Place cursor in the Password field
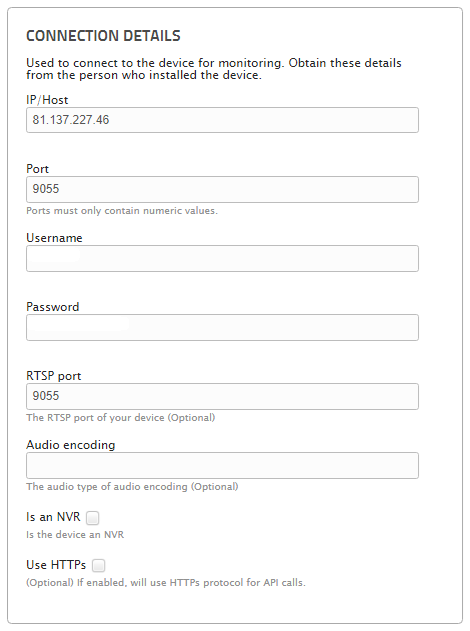This screenshot has height=631, width=470. (x=222, y=327)
